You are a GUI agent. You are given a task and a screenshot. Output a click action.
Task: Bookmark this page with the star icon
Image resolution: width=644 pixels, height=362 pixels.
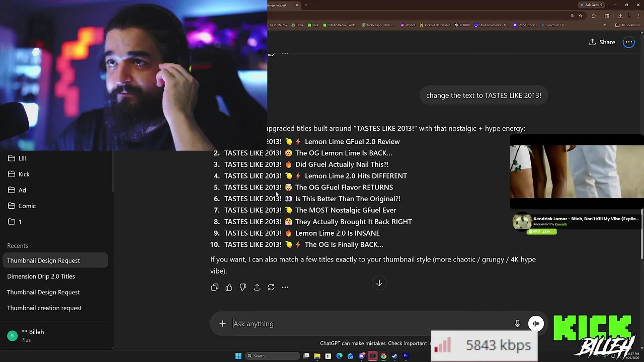[581, 16]
